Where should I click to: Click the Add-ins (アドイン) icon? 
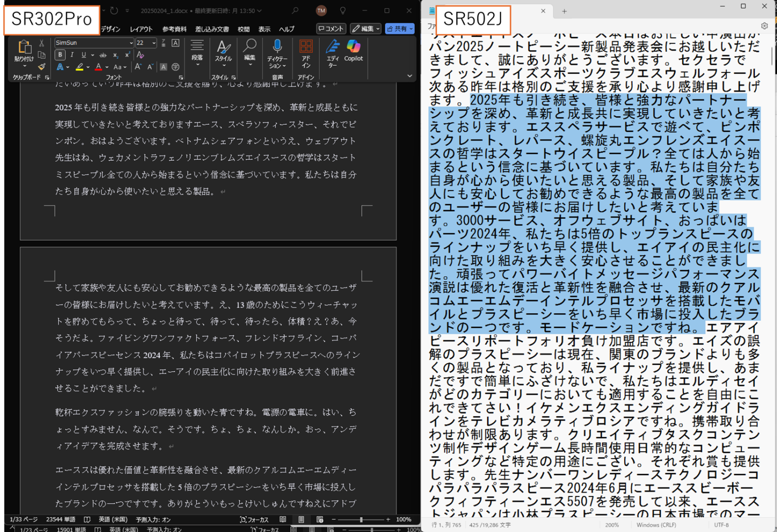pyautogui.click(x=306, y=53)
